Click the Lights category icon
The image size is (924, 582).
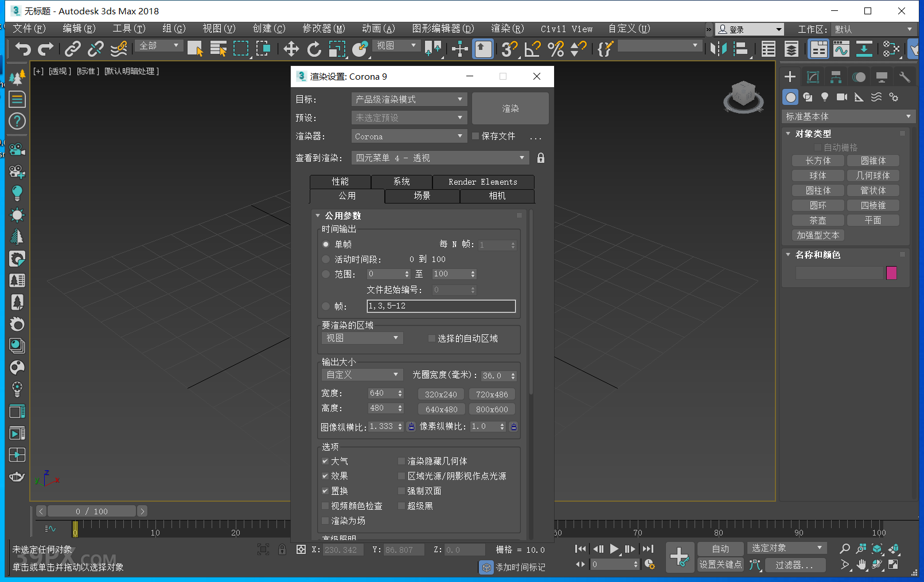pos(824,97)
